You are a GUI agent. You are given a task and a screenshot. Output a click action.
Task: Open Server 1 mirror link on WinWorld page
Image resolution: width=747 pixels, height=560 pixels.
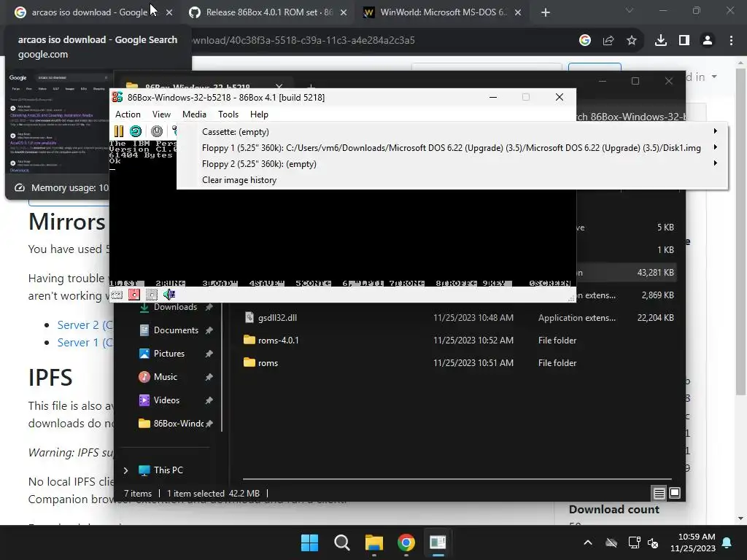(85, 343)
